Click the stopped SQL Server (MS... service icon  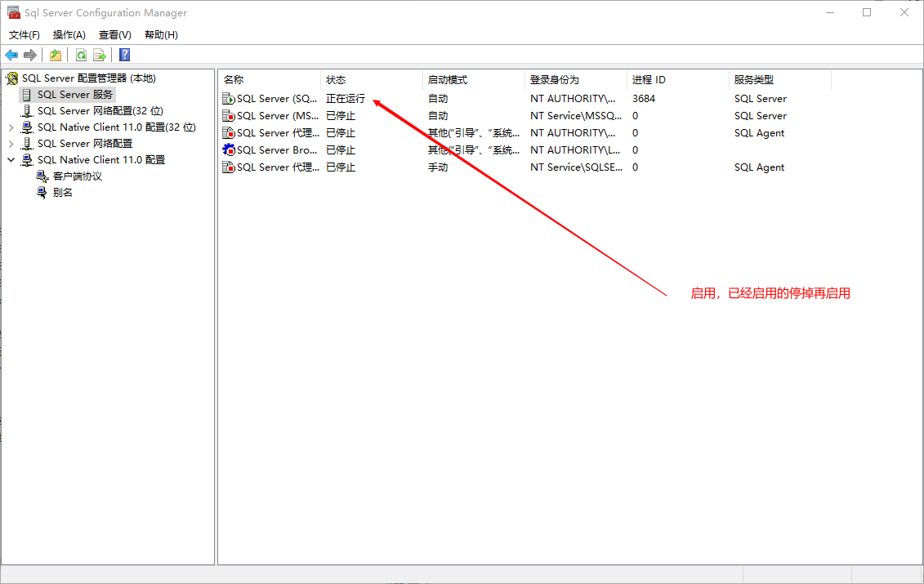pyautogui.click(x=229, y=116)
